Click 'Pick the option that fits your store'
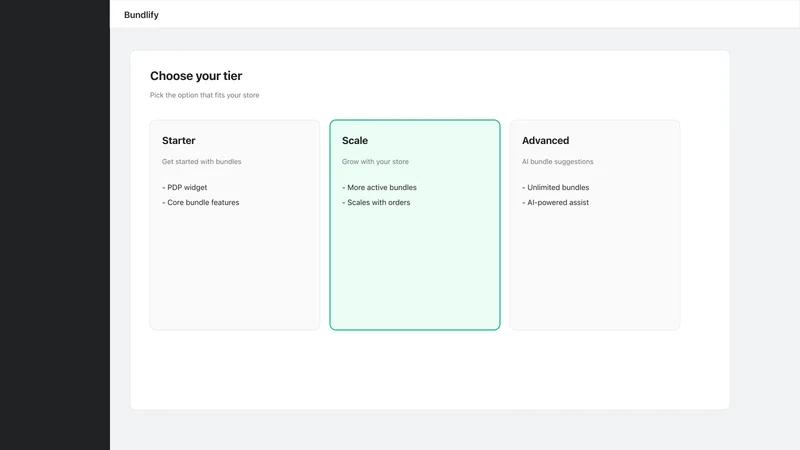The image size is (800, 450). (205, 95)
